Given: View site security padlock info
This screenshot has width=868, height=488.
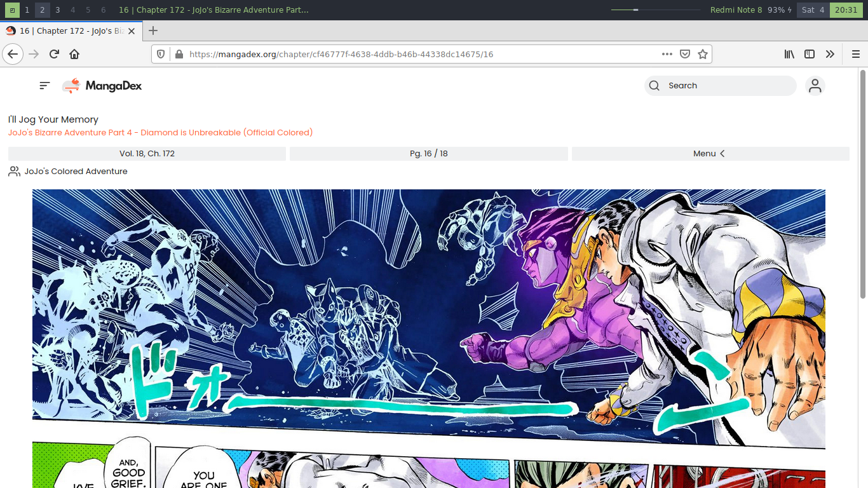Looking at the screenshot, I should 179,54.
